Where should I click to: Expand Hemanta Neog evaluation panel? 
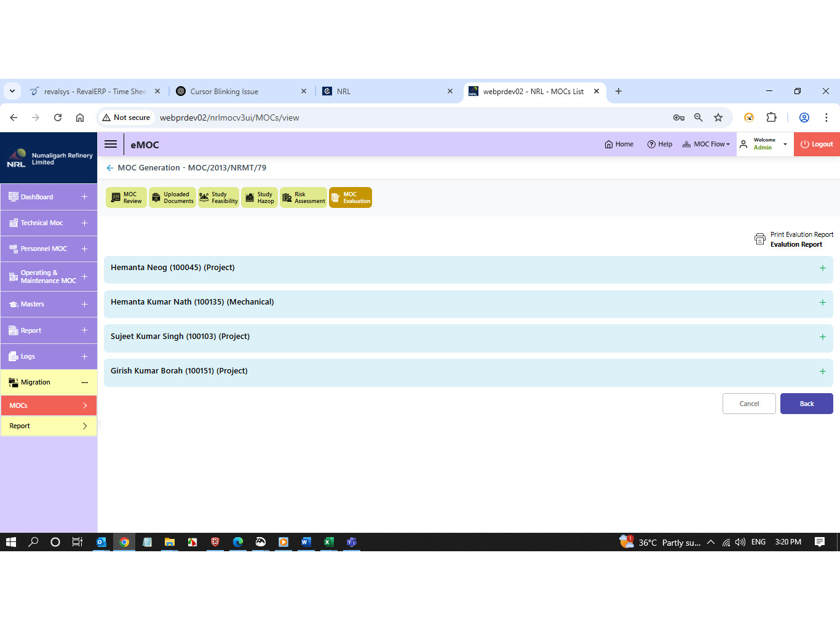click(822, 268)
